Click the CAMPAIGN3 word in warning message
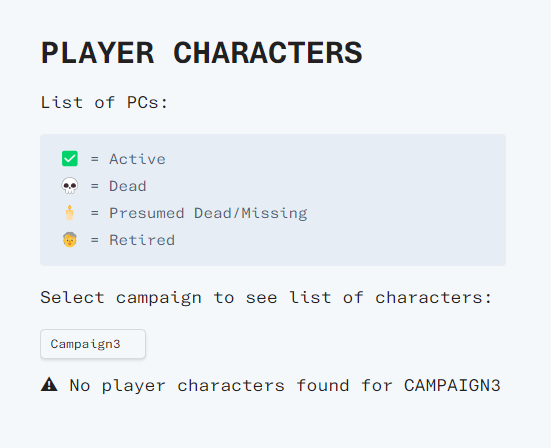 pyautogui.click(x=452, y=385)
